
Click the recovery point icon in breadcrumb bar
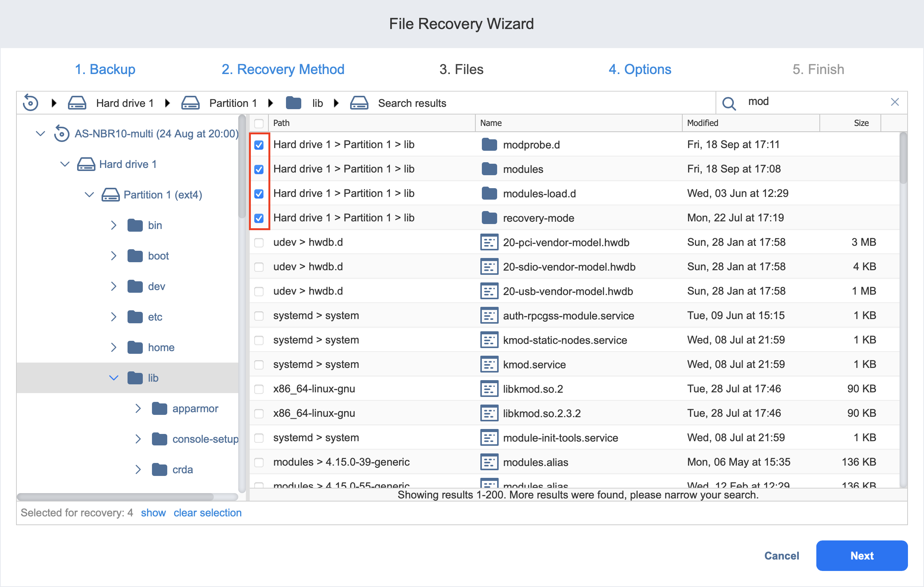30,103
